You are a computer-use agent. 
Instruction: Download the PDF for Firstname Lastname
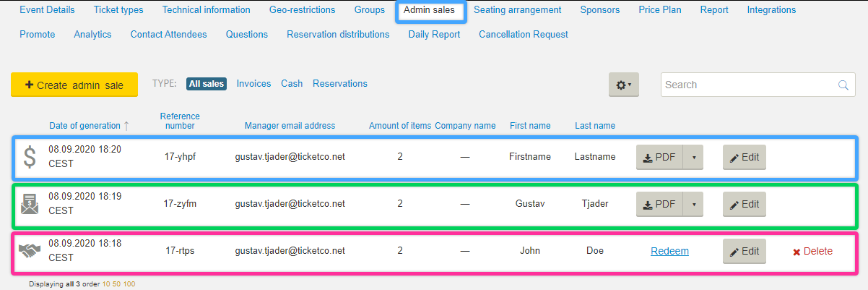tap(659, 158)
